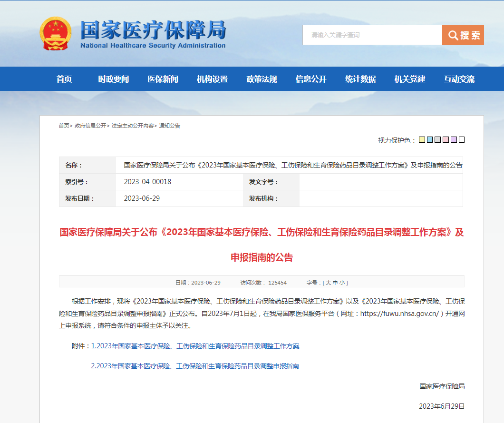
Task: Open attachment 1 目录调整工作方案 link
Action: pos(195,346)
